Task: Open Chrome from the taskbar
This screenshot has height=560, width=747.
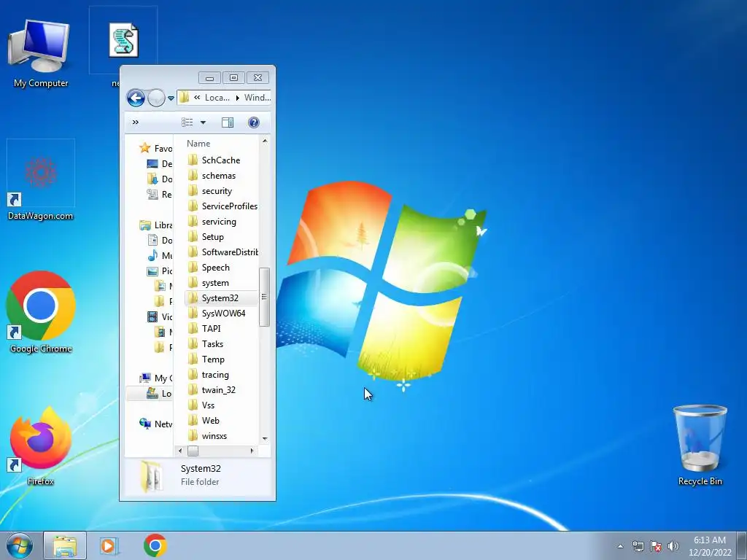Action: click(155, 545)
